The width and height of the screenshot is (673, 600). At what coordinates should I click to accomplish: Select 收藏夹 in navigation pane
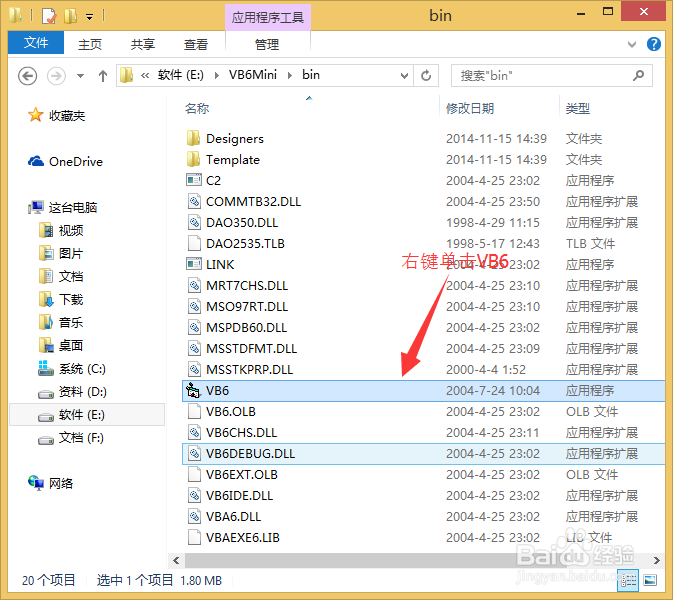(x=67, y=115)
